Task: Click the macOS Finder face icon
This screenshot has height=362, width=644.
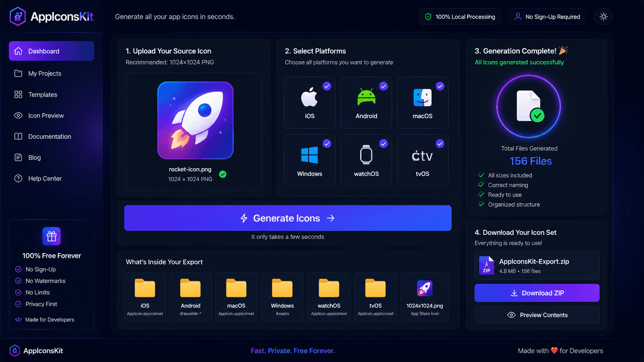Action: tap(423, 97)
